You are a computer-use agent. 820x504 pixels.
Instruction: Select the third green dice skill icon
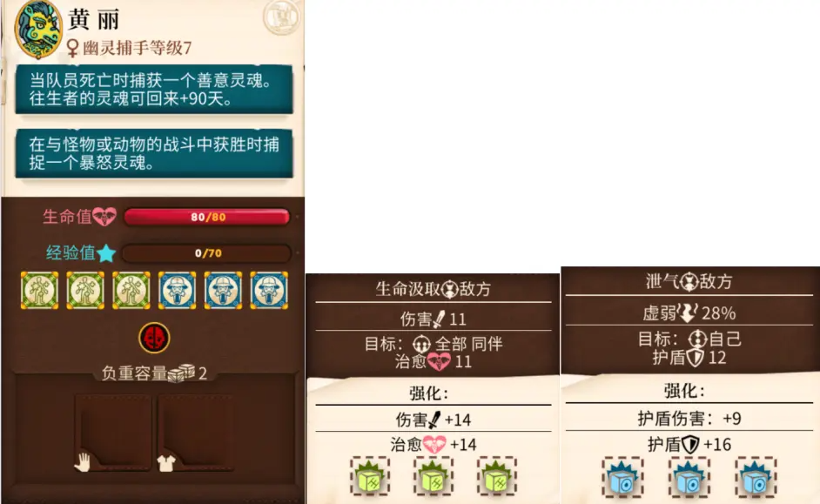(131, 290)
